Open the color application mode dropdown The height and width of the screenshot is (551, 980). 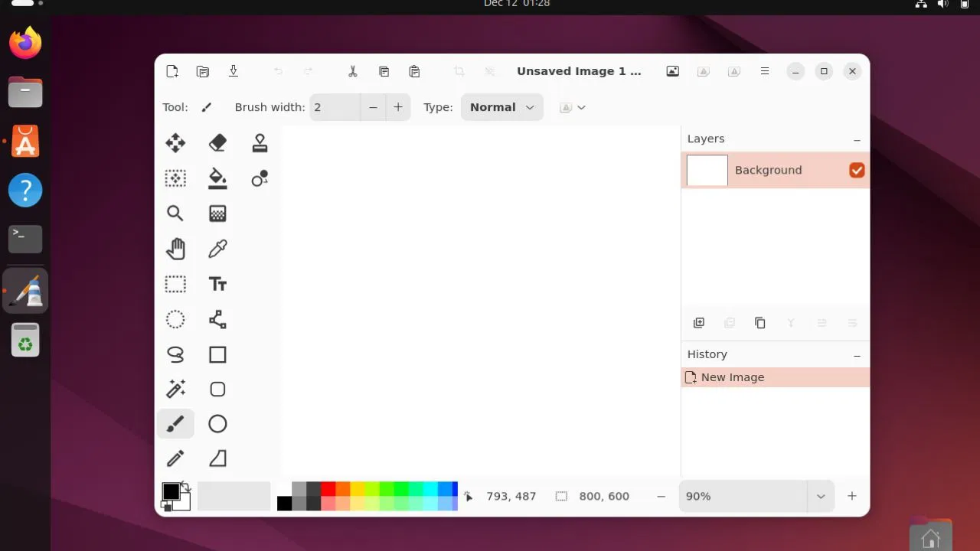572,107
